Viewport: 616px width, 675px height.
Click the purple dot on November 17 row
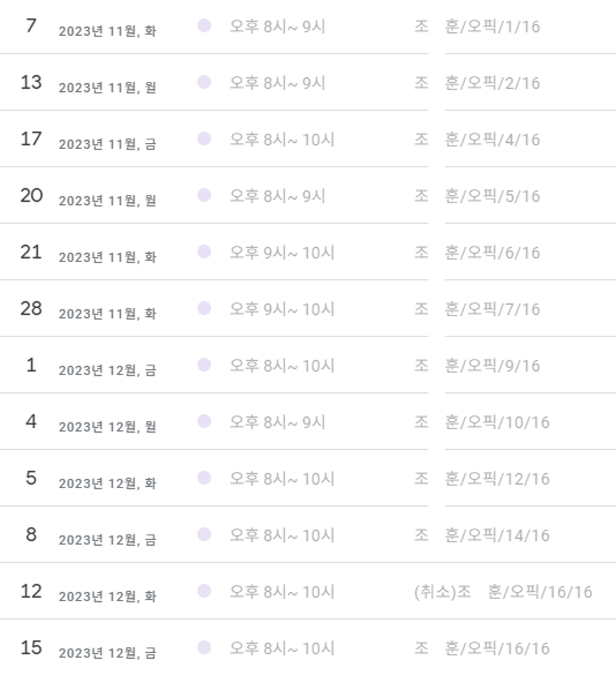tap(204, 139)
